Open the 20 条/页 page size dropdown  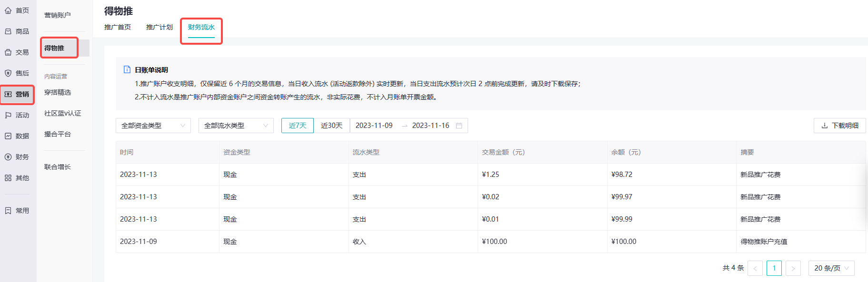tap(831, 268)
